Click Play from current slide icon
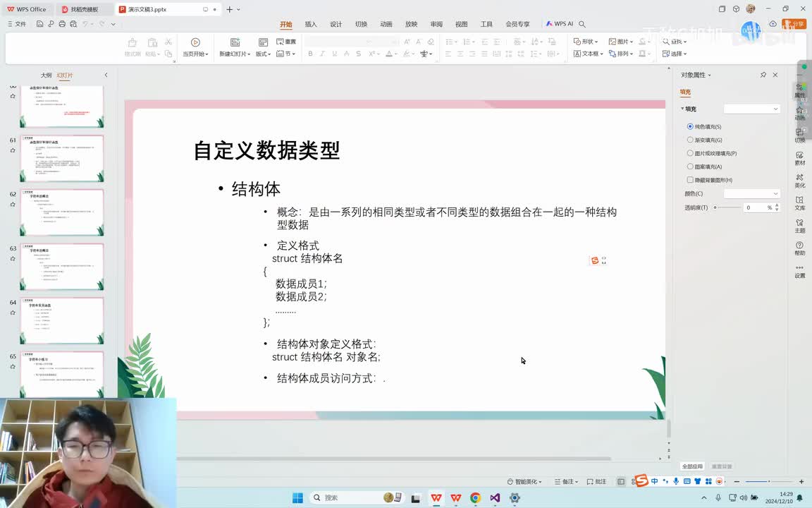Screen dimensions: 812x508 pyautogui.click(x=195, y=42)
